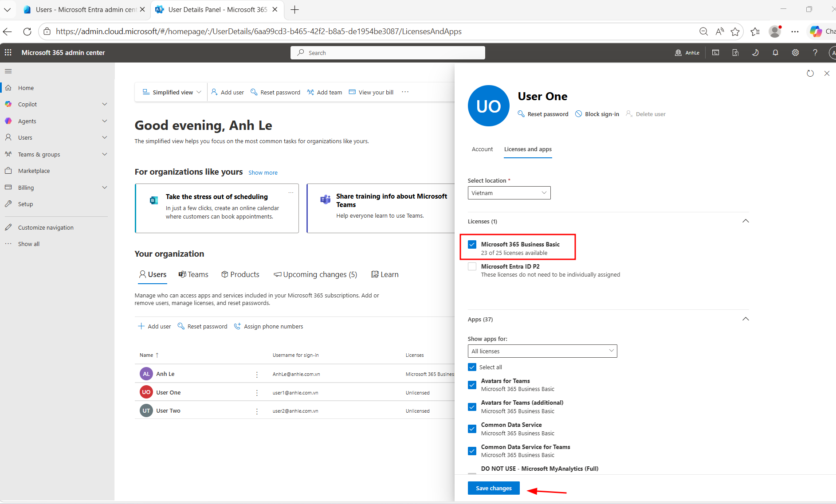Open notifications bell icon
The width and height of the screenshot is (836, 504).
[775, 52]
